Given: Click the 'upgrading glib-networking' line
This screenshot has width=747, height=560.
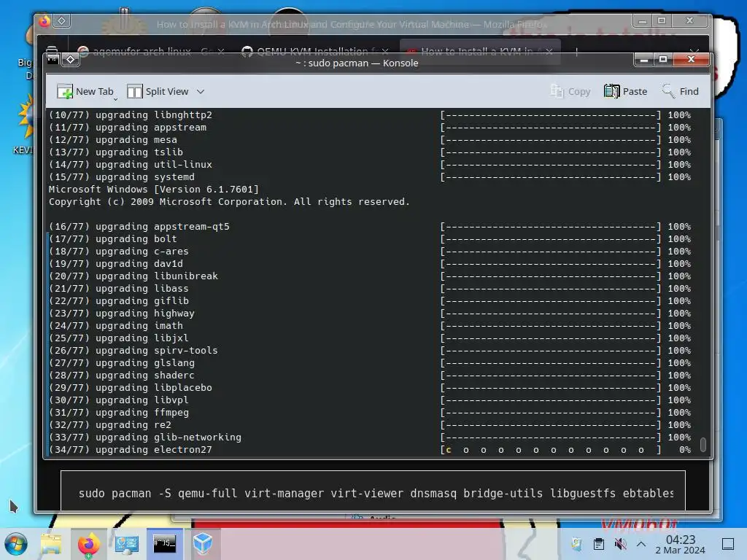Looking at the screenshot, I should [370, 437].
